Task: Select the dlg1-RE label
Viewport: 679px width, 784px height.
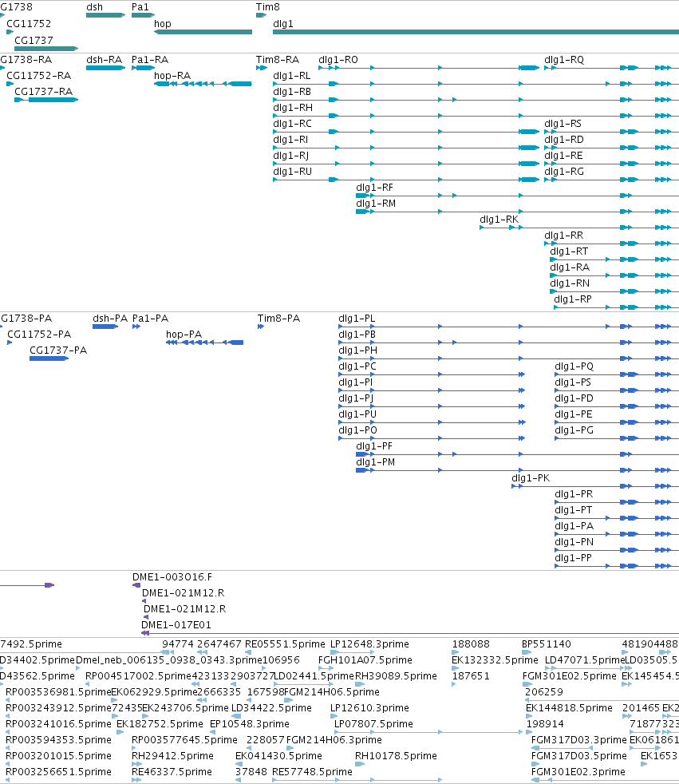Action: pyautogui.click(x=563, y=156)
